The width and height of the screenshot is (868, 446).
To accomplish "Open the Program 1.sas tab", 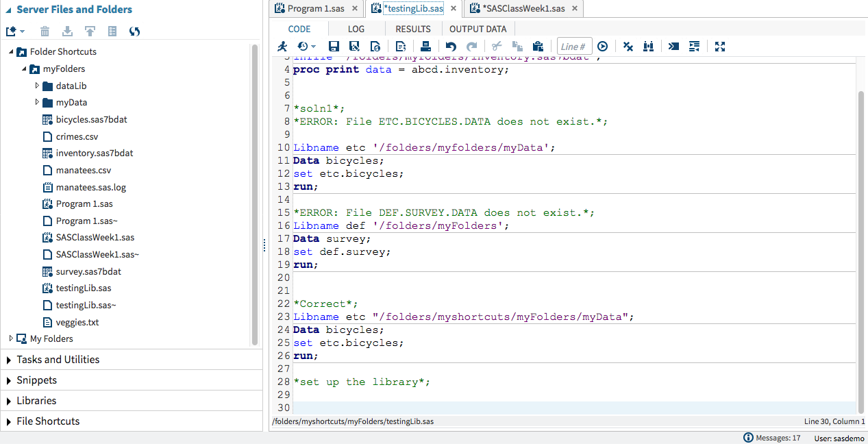I will coord(315,8).
